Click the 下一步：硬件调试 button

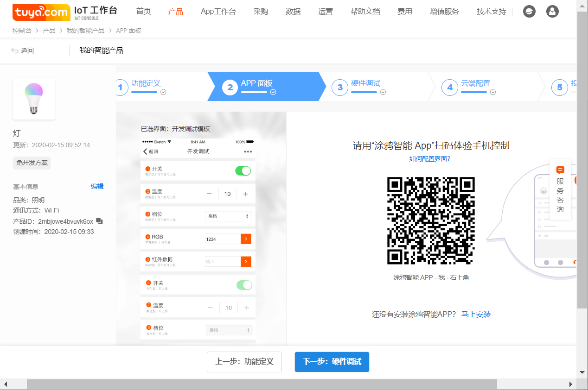332,362
